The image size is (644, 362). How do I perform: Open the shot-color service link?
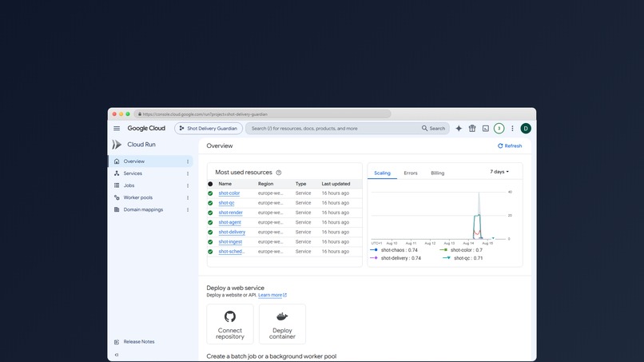point(229,193)
